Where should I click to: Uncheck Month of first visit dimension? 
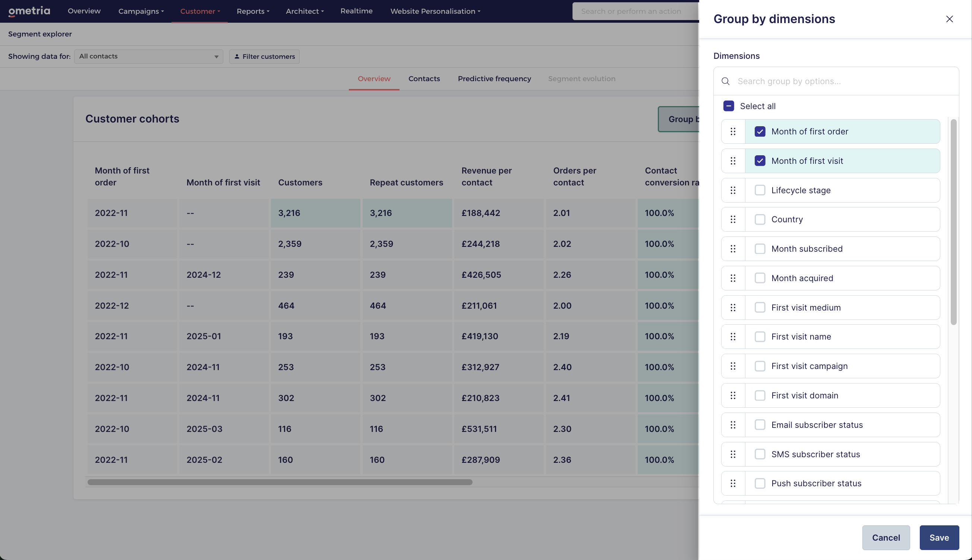click(x=760, y=161)
